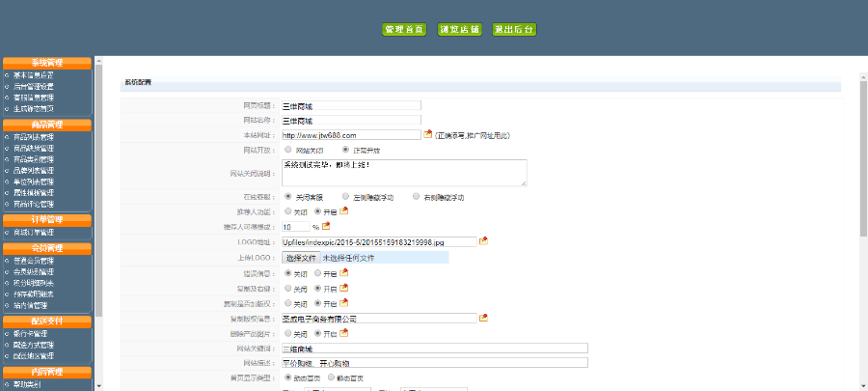Click the note icon beside the site URL field
Viewport: 868px width, 391px height.
click(x=428, y=134)
